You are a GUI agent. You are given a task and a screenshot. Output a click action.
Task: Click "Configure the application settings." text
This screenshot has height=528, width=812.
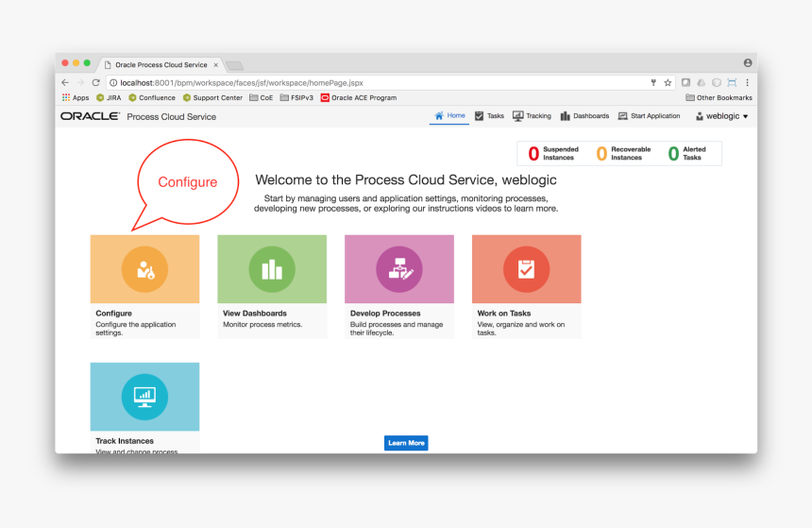(136, 329)
